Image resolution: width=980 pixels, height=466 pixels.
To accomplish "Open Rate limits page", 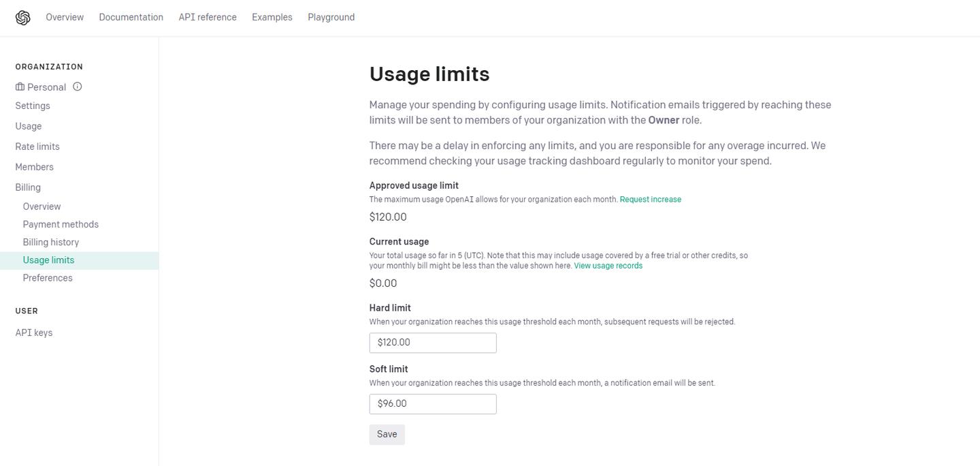I will pos(37,146).
